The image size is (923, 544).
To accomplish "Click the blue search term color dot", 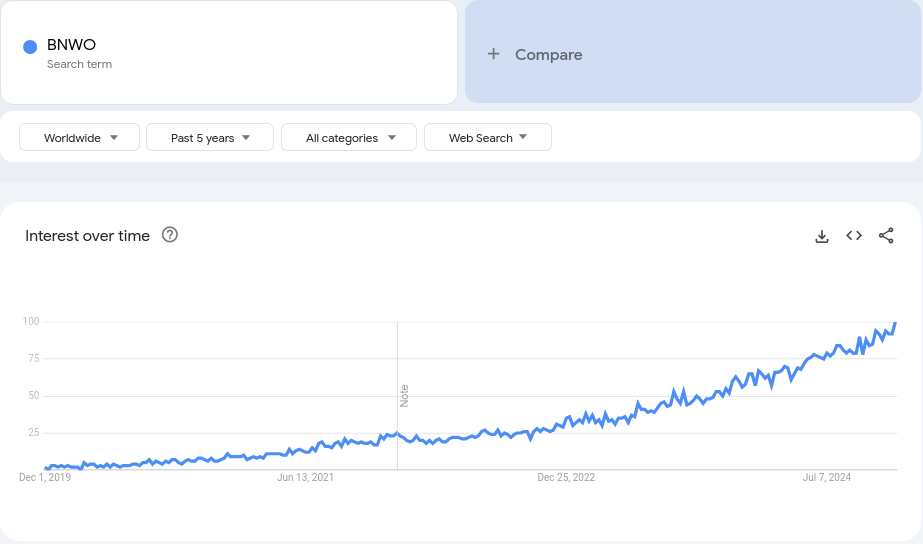I will pyautogui.click(x=30, y=46).
